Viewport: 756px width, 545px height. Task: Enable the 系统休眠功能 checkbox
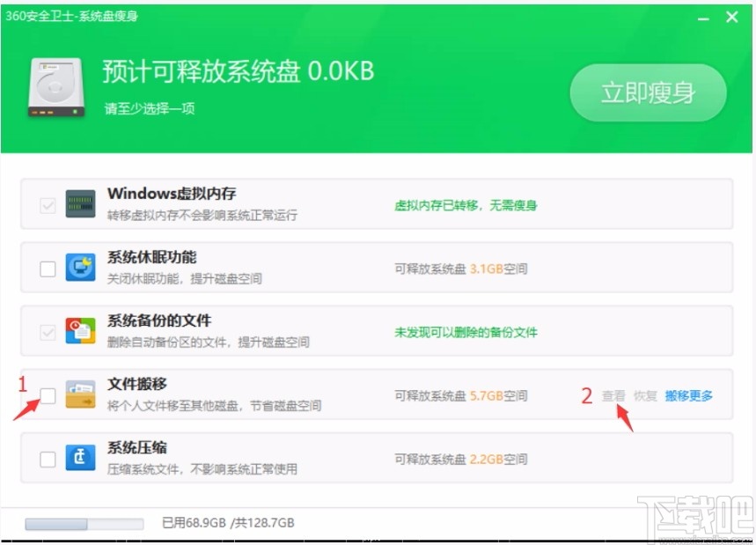point(47,269)
